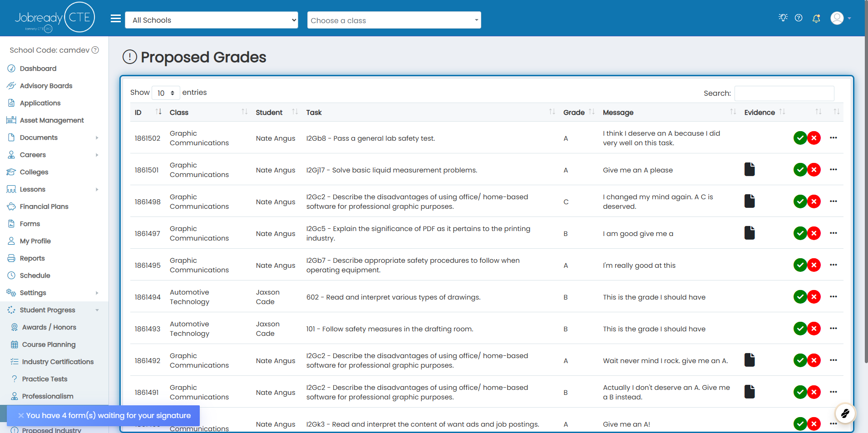Open more options for row 1861494
This screenshot has height=433, width=868.
click(833, 296)
